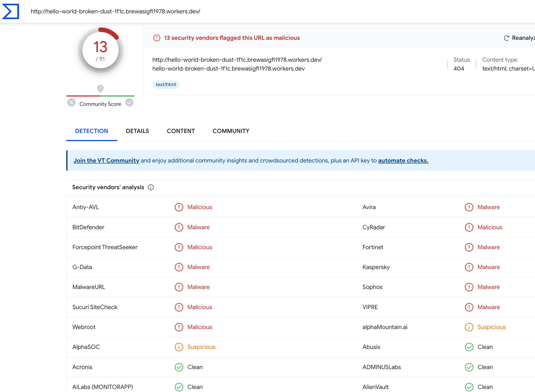Click the Kaspersky malware alert icon
Screen dimensions: 535x392
click(x=469, y=267)
